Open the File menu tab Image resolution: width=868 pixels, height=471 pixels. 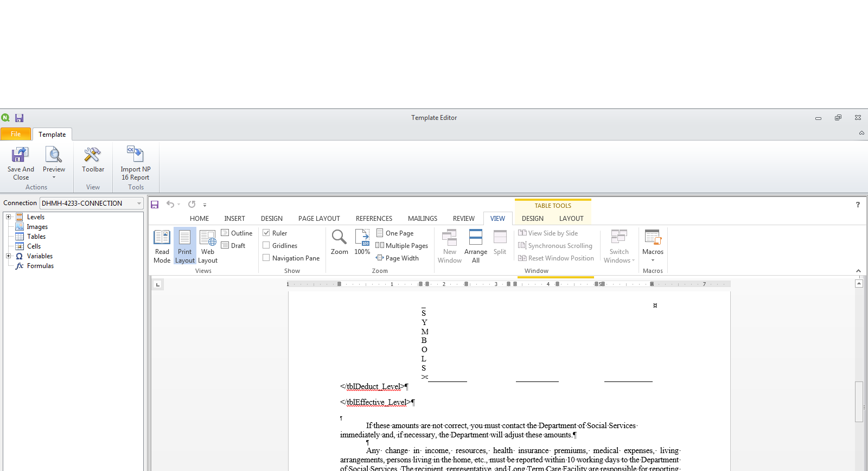[x=16, y=134]
